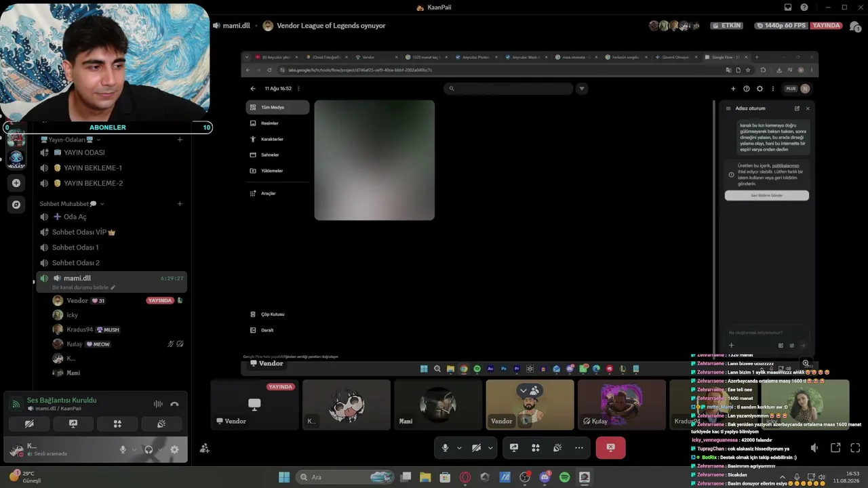The width and height of the screenshot is (868, 488).
Task: Click the new session edit icon beside Adsız oturum
Action: [797, 108]
